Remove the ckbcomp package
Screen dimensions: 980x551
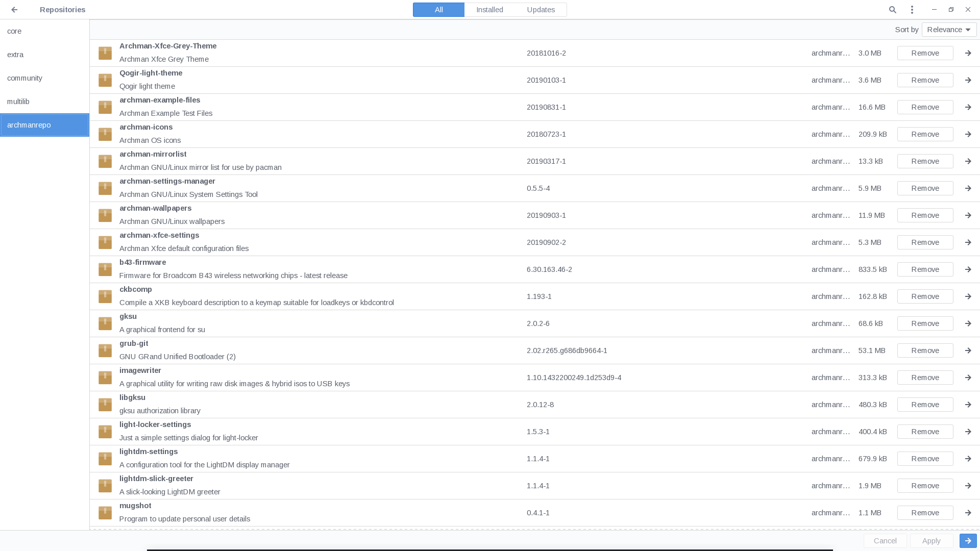click(x=925, y=296)
